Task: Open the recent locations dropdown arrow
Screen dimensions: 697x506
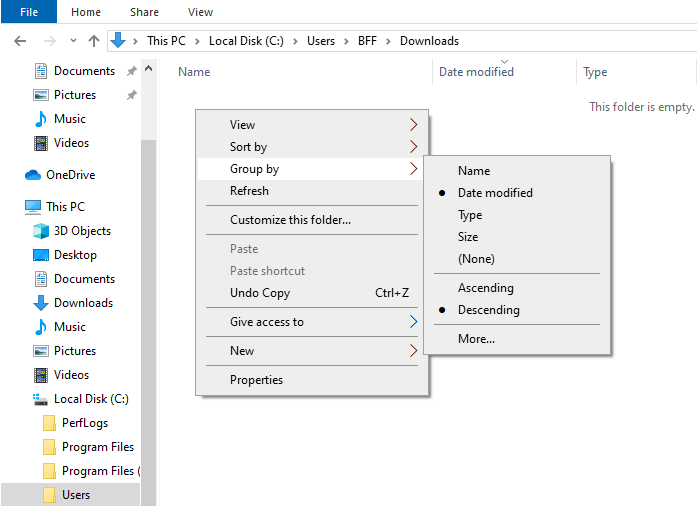Action: click(73, 41)
